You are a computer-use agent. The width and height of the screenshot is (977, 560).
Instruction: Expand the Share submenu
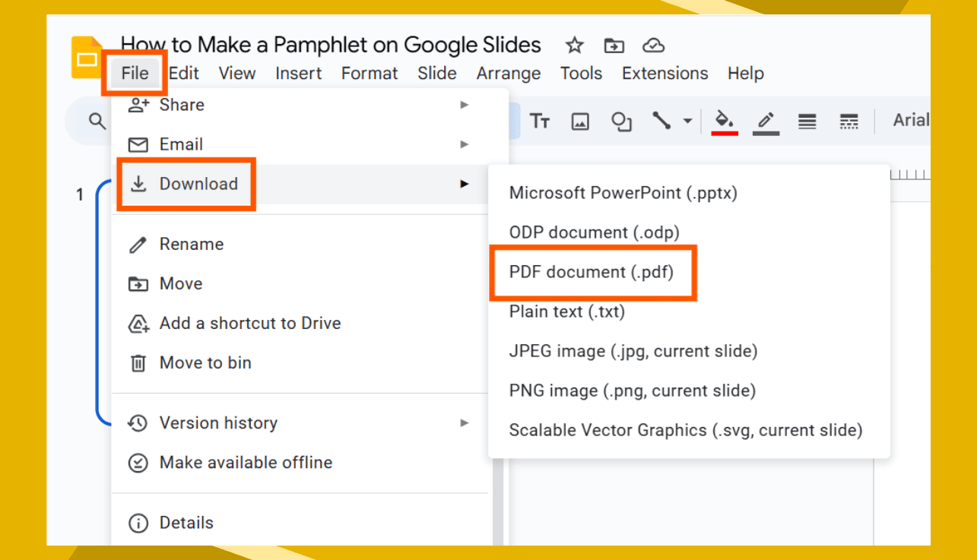coord(465,105)
